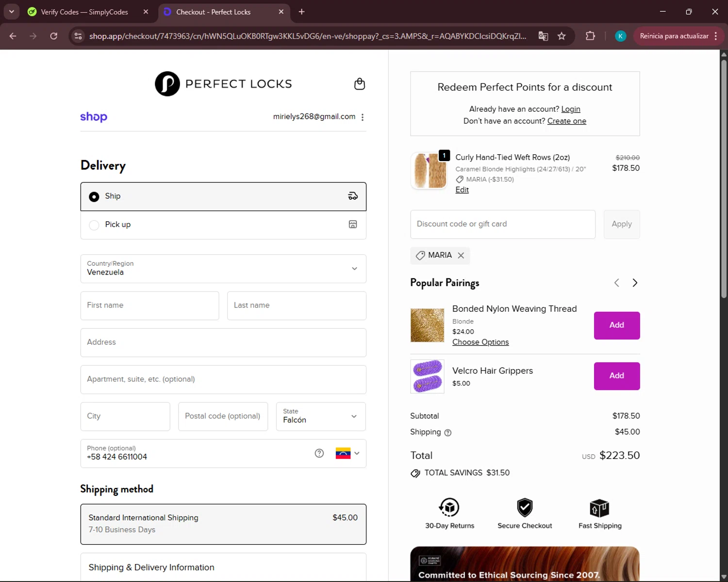
Task: Bookmark this page with star icon
Action: [562, 36]
